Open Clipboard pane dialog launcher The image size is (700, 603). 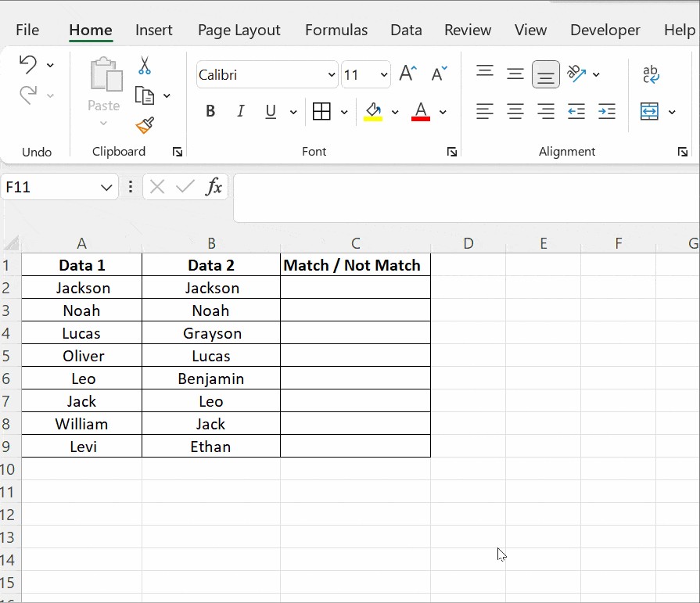(178, 153)
